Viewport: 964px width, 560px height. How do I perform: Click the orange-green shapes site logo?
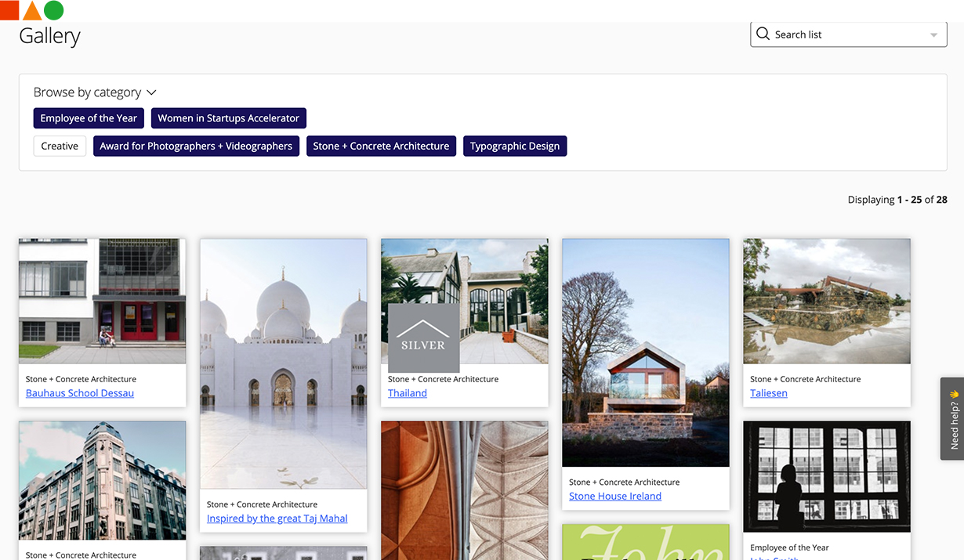point(32,10)
